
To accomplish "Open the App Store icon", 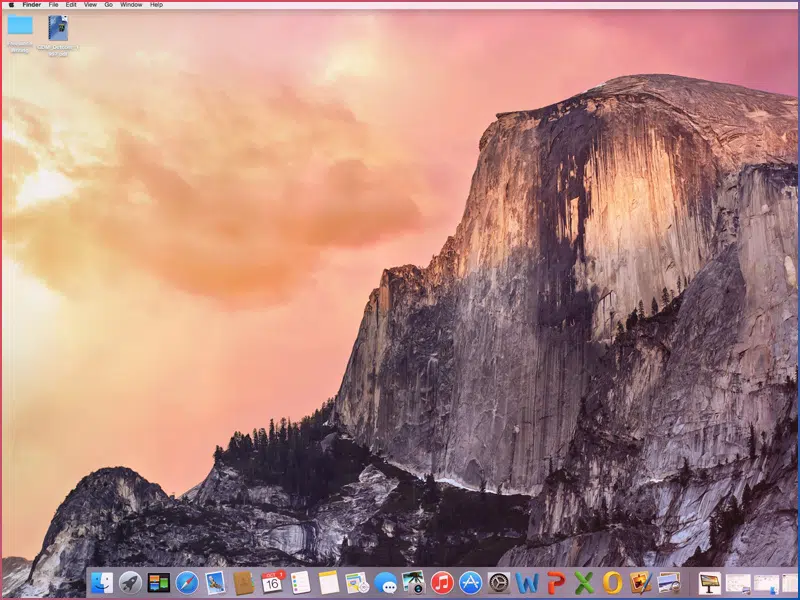I will coord(470,583).
